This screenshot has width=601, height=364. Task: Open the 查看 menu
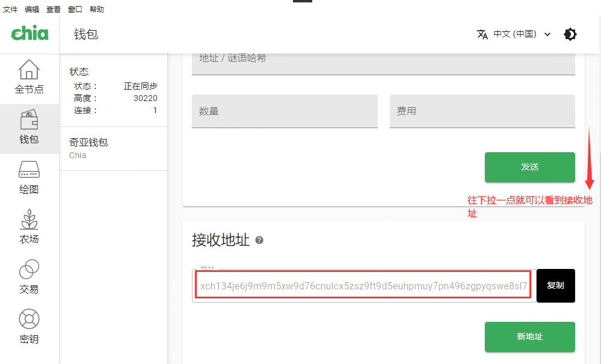click(54, 9)
